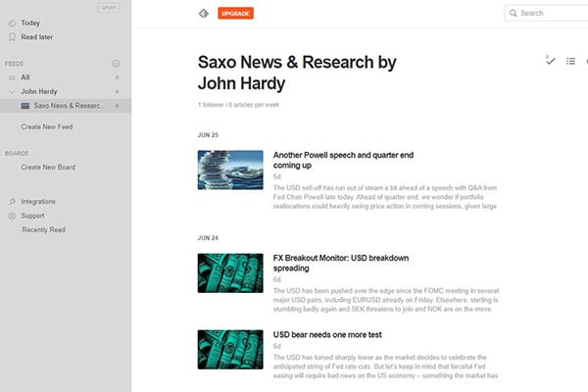The image size is (588, 392).
Task: Click the search magnifier icon
Action: coord(513,13)
